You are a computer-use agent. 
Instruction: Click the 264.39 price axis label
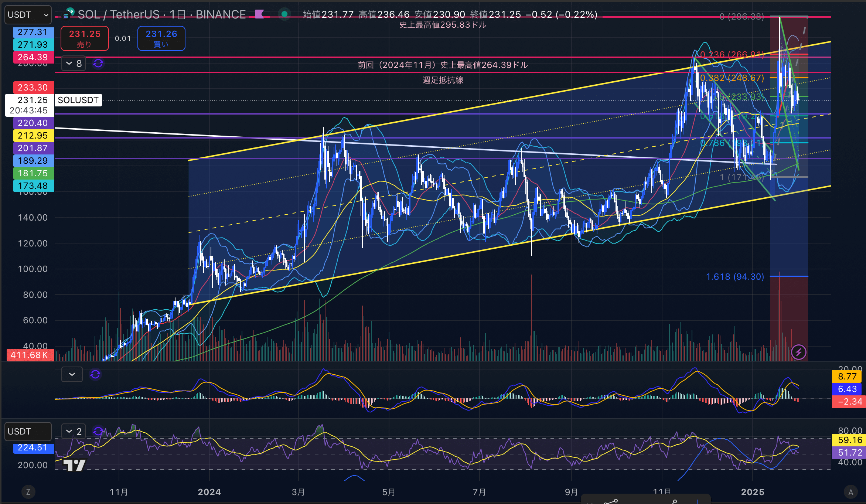33,57
